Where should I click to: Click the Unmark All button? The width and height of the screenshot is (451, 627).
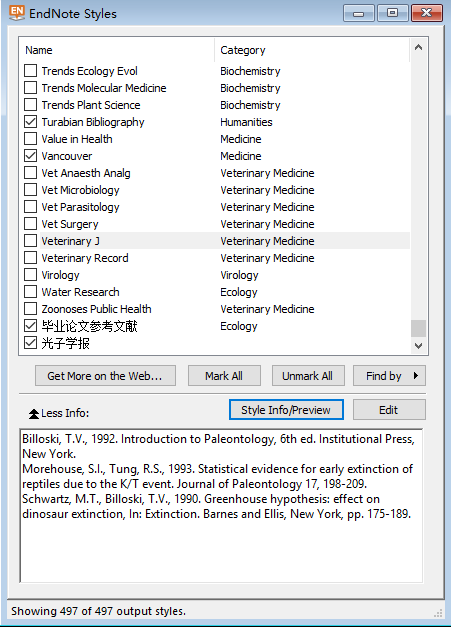pos(308,375)
